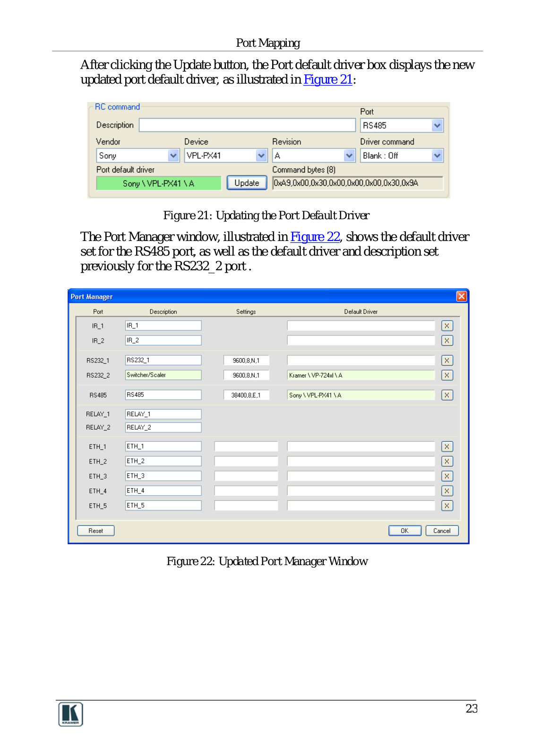Click the Kramer logo in footer

(x=71, y=714)
